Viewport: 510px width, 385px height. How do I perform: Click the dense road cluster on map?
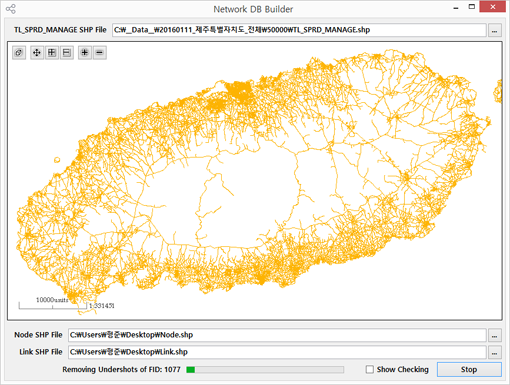pyautogui.click(x=239, y=91)
